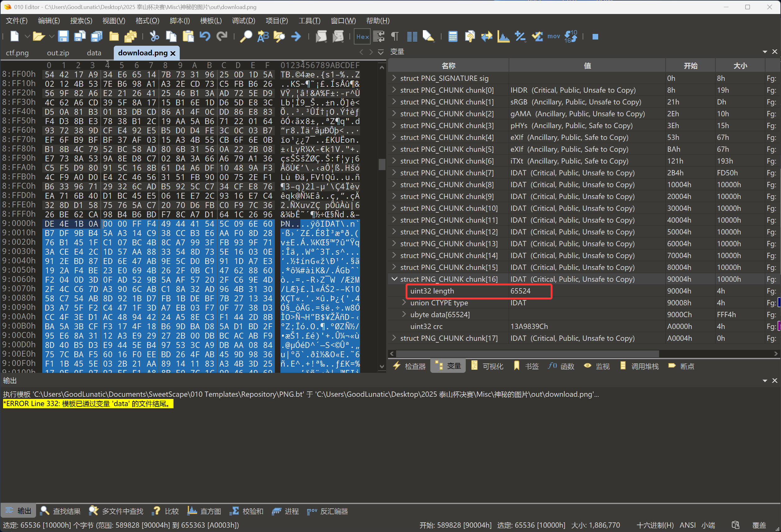Toggle Hex edit mode button
781x532 pixels.
click(362, 36)
